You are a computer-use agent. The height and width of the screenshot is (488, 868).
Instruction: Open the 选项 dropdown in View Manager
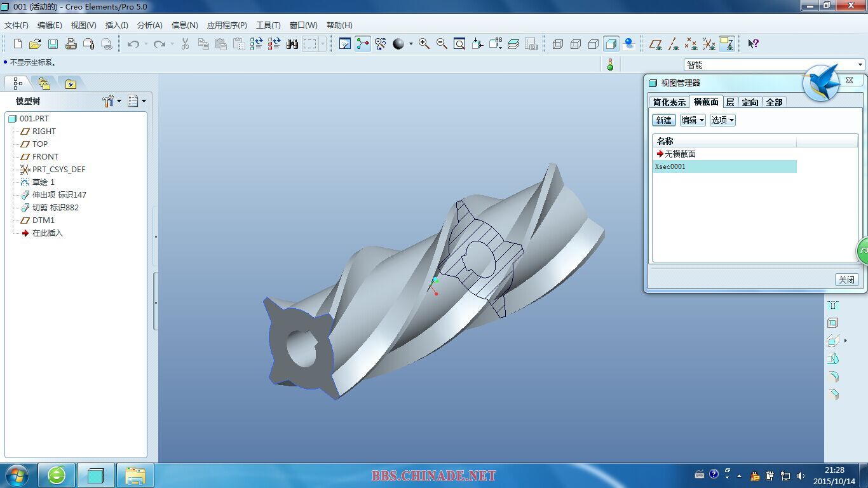[722, 120]
